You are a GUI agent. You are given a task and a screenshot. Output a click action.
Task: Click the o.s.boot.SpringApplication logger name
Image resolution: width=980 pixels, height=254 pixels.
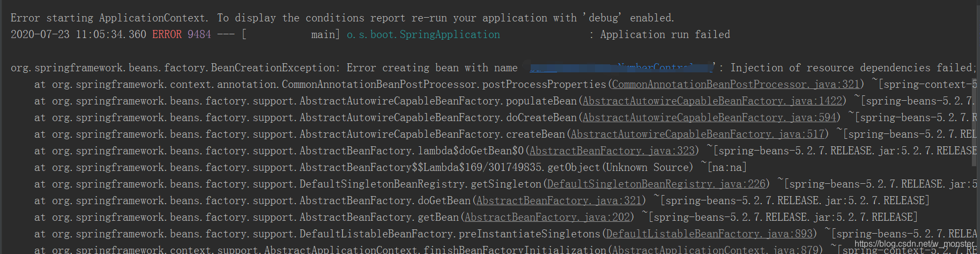pyautogui.click(x=424, y=34)
